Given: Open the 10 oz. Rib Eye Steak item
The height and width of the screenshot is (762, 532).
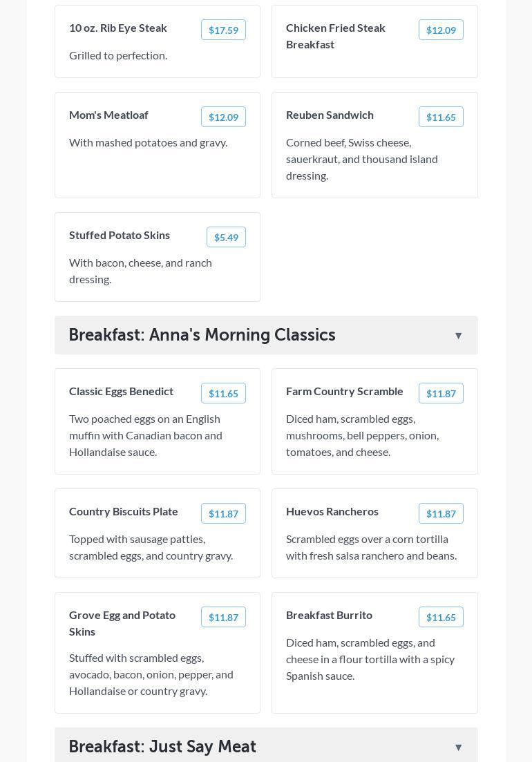Looking at the screenshot, I should click(118, 28).
